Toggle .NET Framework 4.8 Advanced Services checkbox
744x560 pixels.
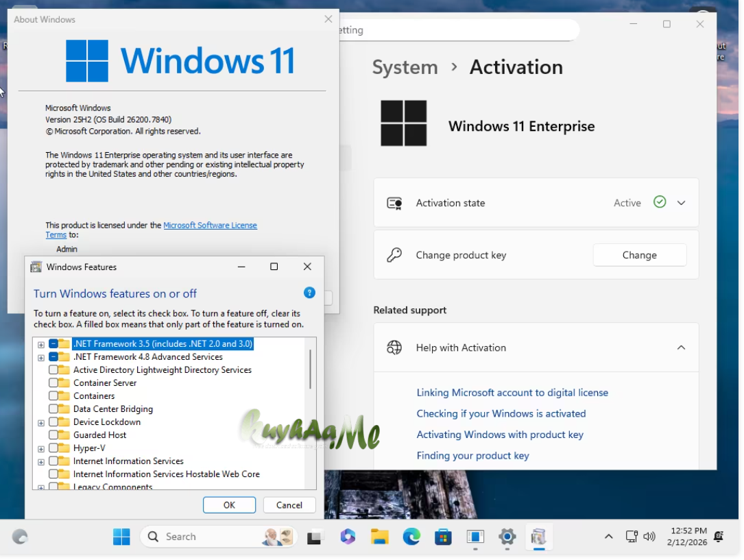53,356
